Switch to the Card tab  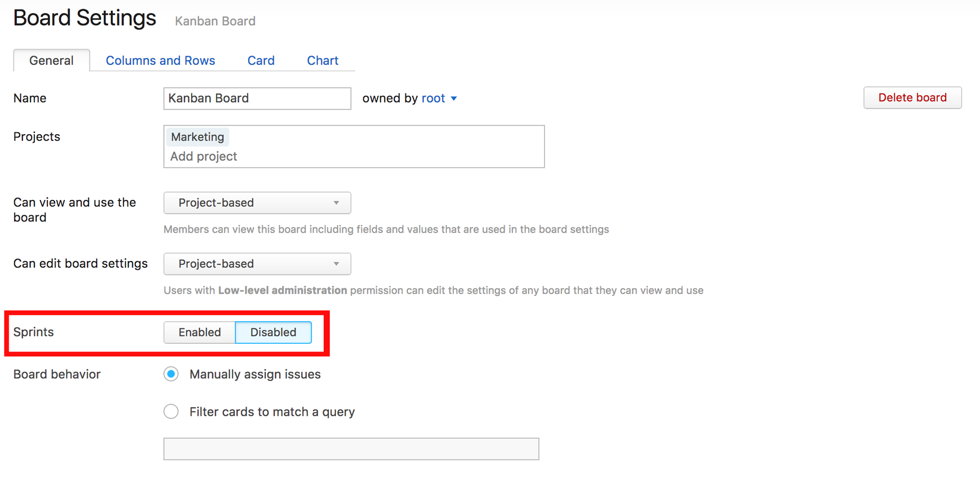(x=261, y=61)
